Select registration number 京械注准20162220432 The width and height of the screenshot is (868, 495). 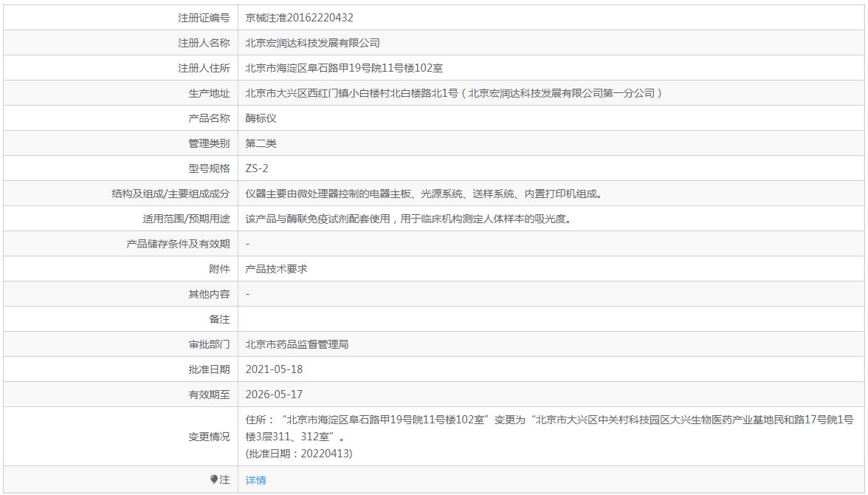[299, 18]
